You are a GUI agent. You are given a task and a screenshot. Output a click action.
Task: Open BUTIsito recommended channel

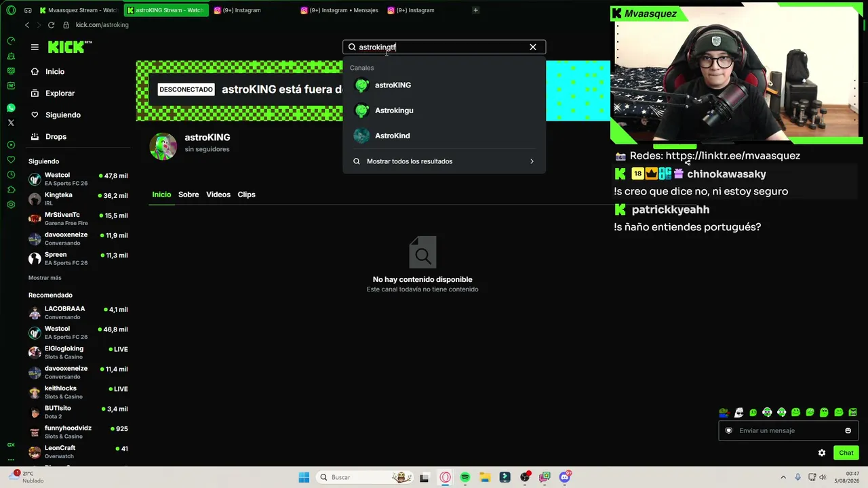tap(78, 412)
